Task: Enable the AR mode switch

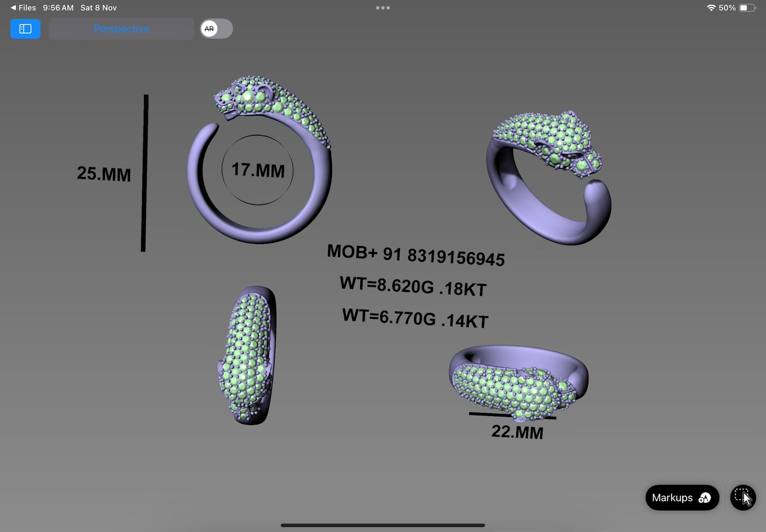Action: 216,29
